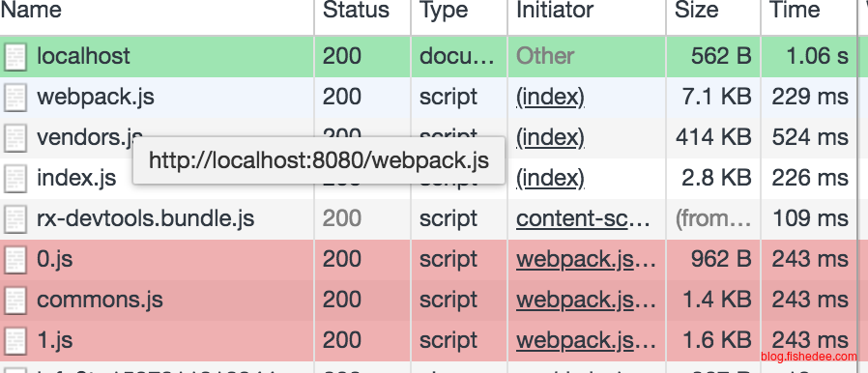Open (index) initiator link for vendors.js
Viewport: 868px width, 373px height.
tap(550, 137)
